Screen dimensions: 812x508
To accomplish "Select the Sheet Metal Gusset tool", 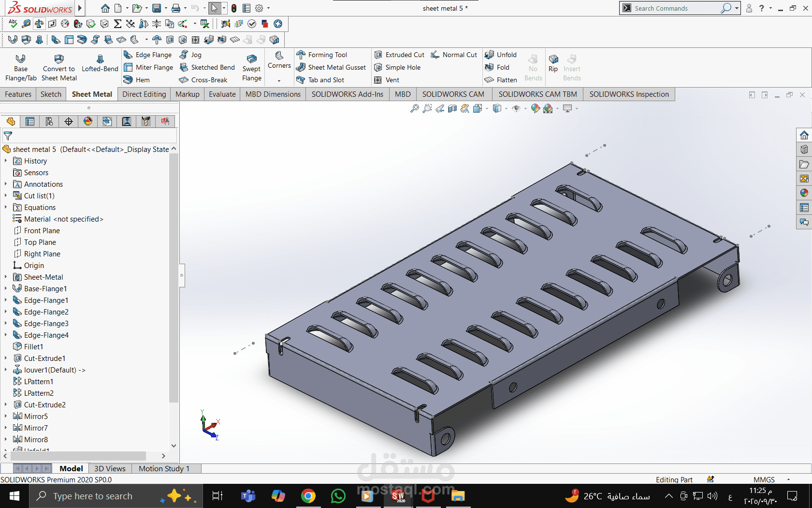I will pos(331,67).
